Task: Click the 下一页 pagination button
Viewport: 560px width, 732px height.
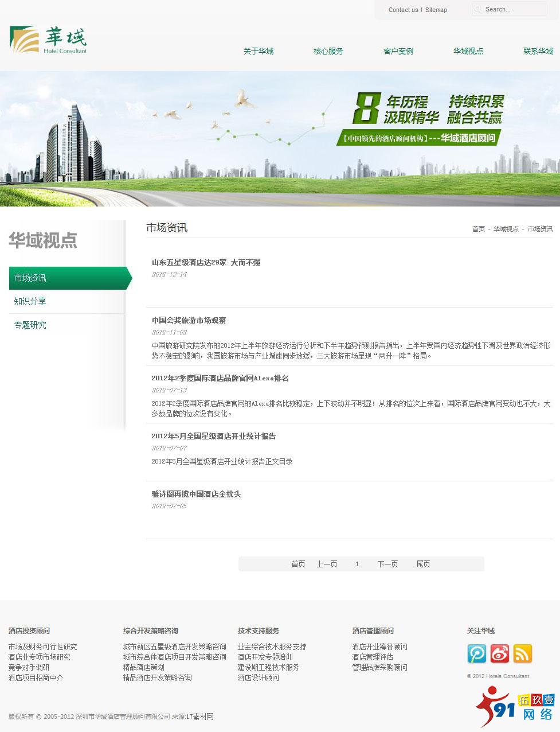Action: click(x=387, y=564)
